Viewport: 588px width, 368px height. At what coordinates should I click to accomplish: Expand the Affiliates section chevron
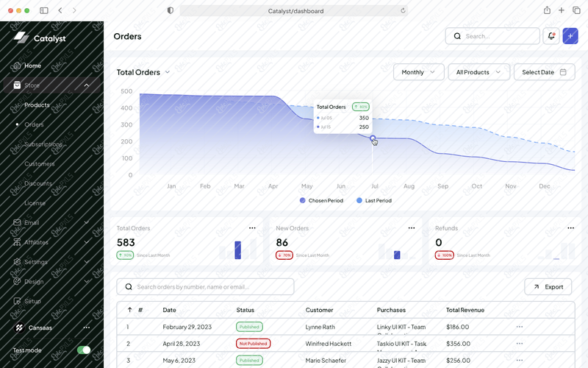tap(87, 242)
